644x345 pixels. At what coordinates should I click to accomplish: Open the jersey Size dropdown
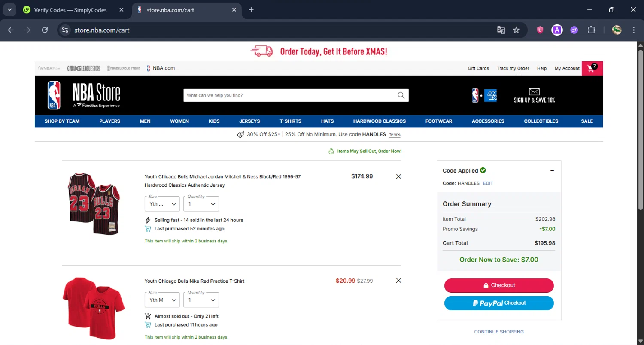click(x=162, y=204)
